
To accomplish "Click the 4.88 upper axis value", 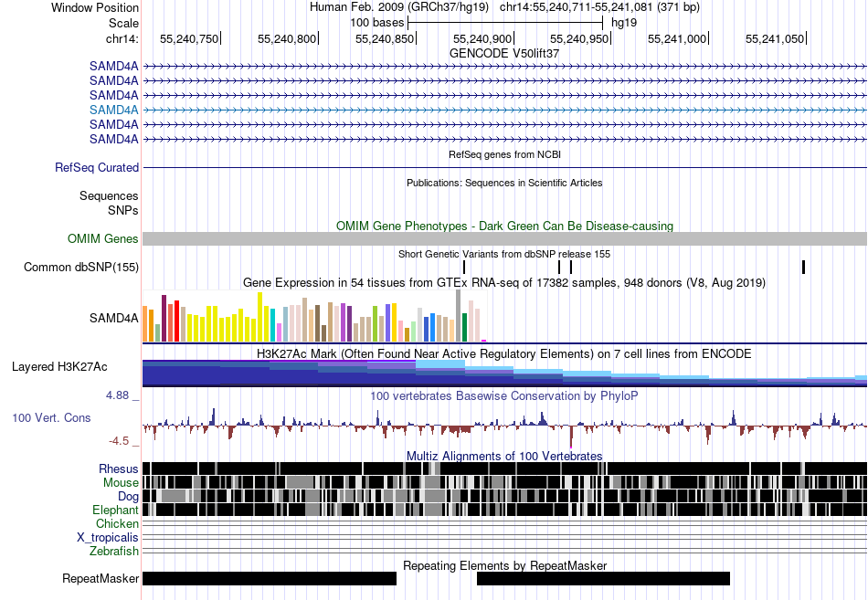I will (x=117, y=395).
